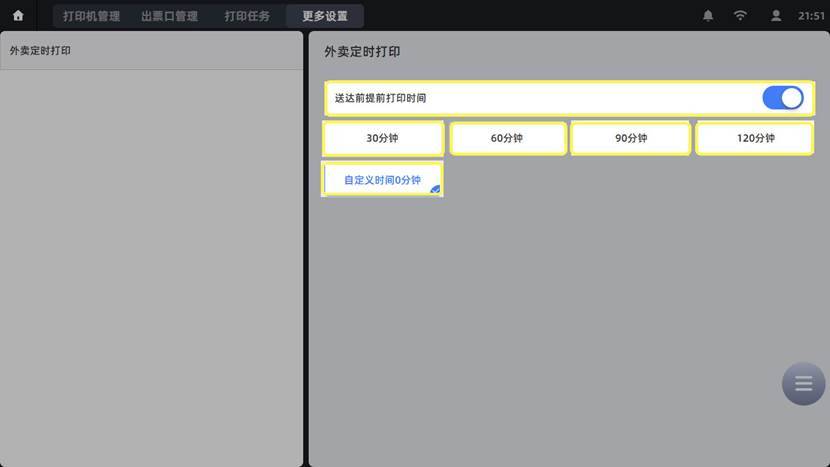830x467 pixels.
Task: Tap the floating hamburger menu button
Action: tap(803, 384)
